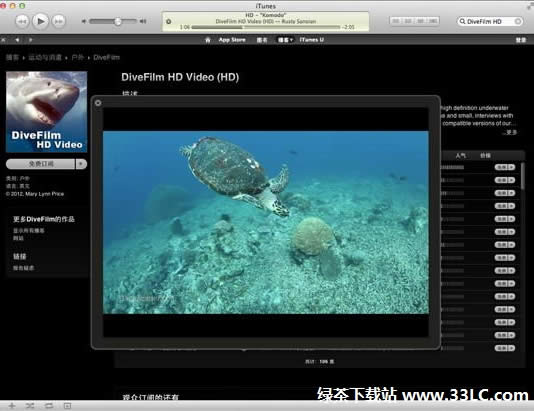Click the 运动与消遣 breadcrumb link
The image size is (534, 411).
[45, 57]
